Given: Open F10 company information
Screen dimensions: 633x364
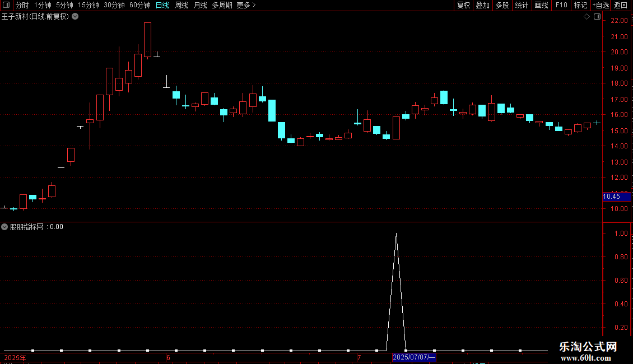Looking at the screenshot, I should pyautogui.click(x=561, y=5).
